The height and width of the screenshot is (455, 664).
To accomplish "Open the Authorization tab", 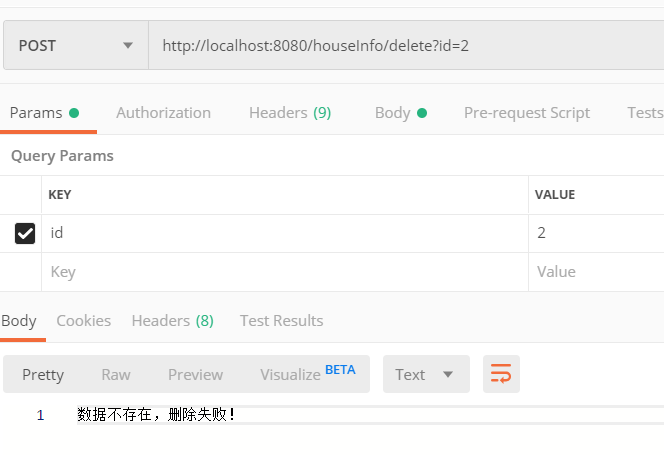I will [x=163, y=113].
